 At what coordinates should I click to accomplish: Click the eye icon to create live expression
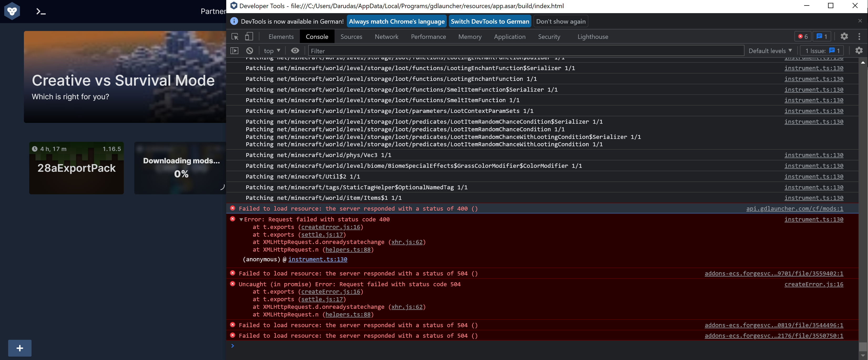tap(295, 50)
